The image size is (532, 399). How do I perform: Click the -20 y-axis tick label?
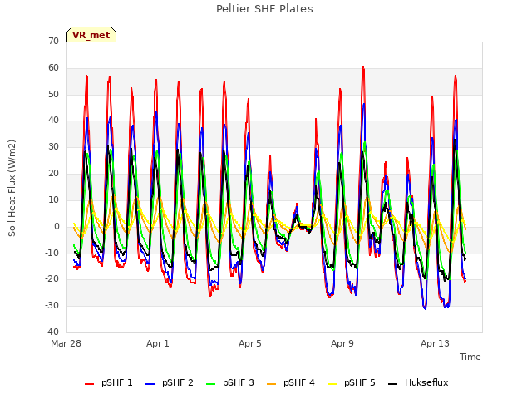[x=52, y=279]
